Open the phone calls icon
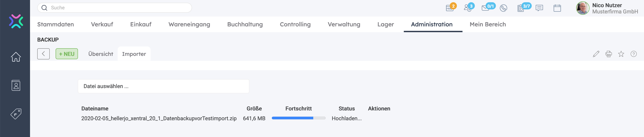The width and height of the screenshot is (644, 137). click(x=503, y=8)
